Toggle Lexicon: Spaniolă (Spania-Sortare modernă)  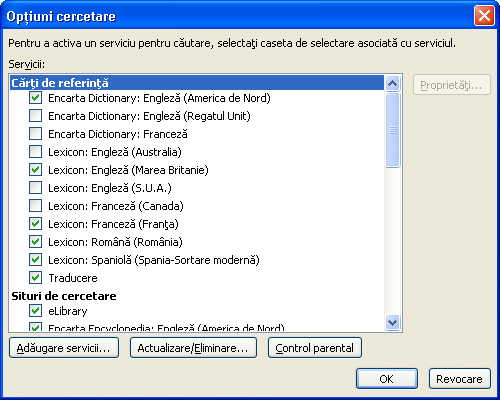[x=35, y=260]
